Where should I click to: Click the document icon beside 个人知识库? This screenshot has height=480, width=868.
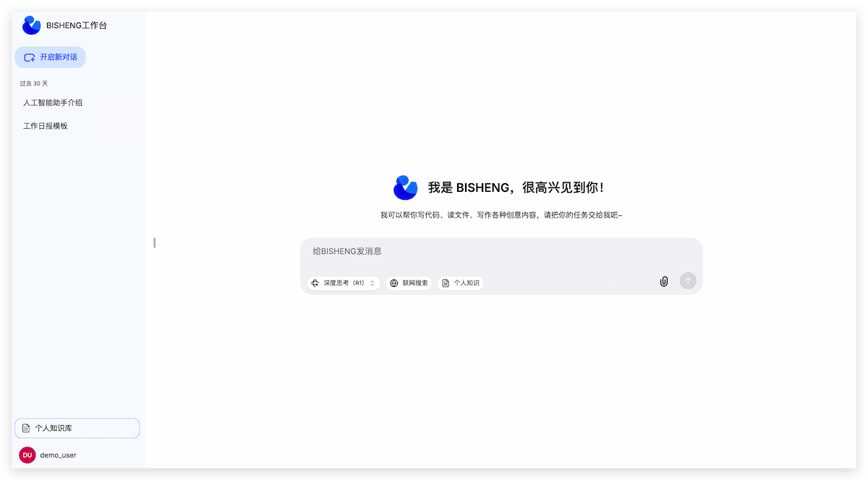26,429
